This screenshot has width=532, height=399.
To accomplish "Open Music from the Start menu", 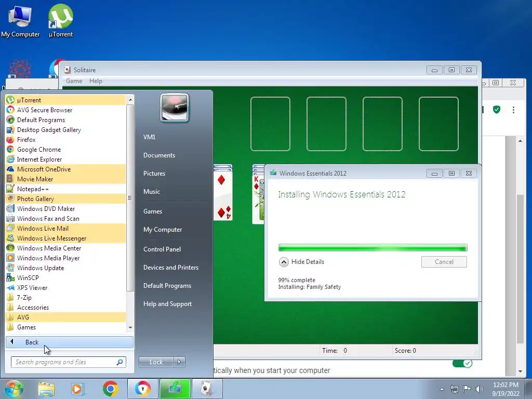I will pos(152,192).
